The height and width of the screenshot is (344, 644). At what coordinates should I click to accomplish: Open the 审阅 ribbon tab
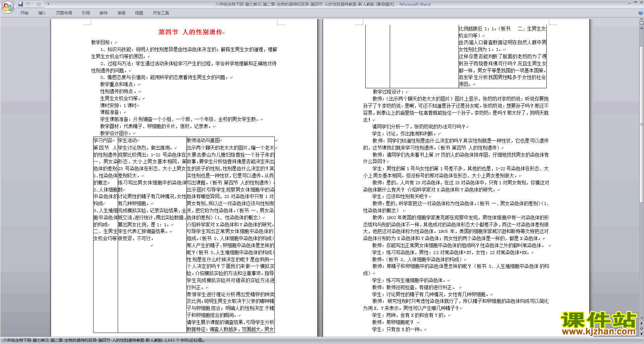(x=121, y=13)
